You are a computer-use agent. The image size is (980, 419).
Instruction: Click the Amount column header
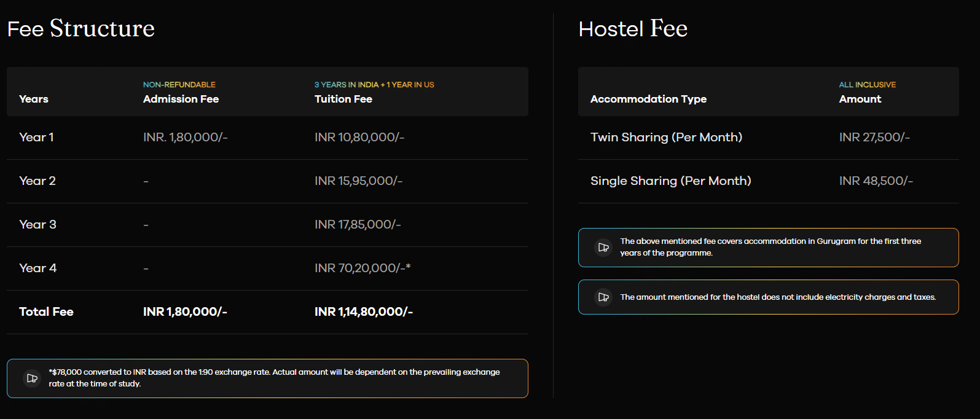click(860, 100)
